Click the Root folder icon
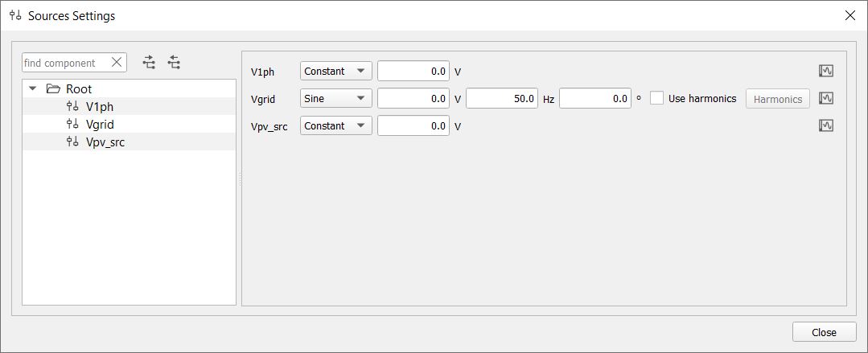The width and height of the screenshot is (868, 353). pyautogui.click(x=54, y=88)
